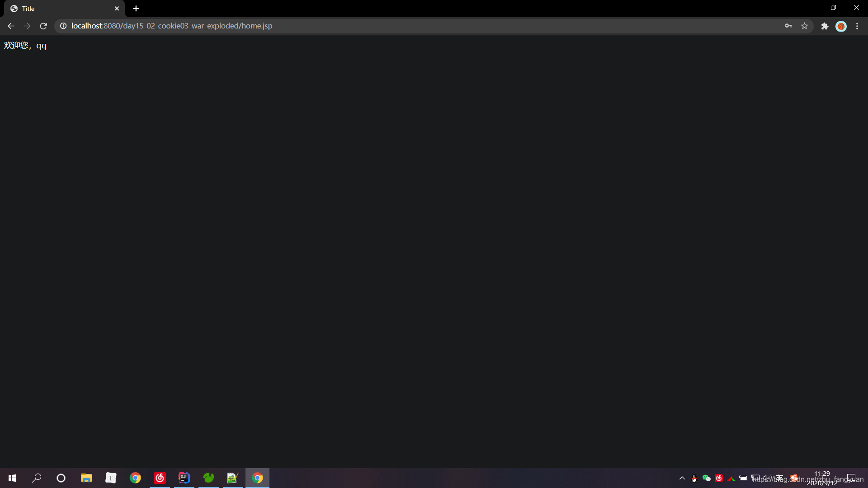Open the red-green triangle tray icon
The height and width of the screenshot is (488, 868).
[731, 479]
